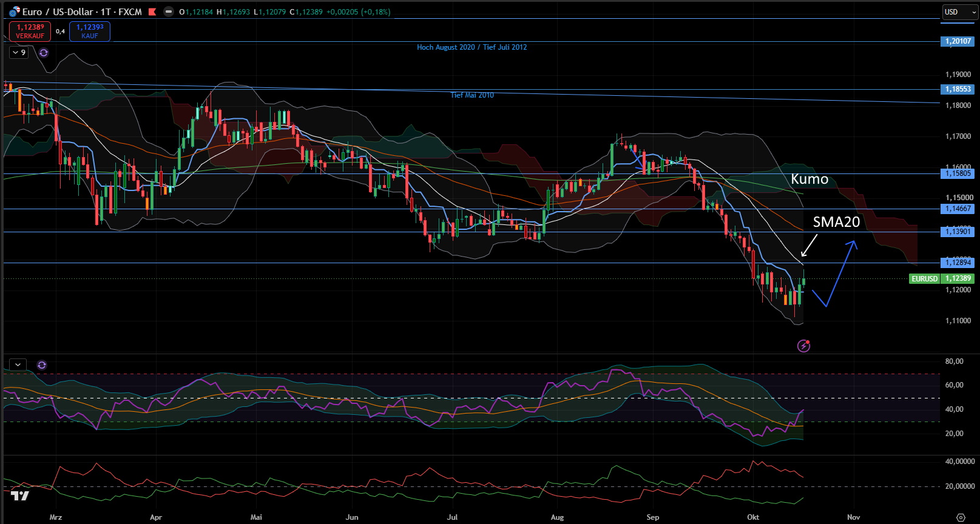Click the 20,00000 value on bottom pane scale
This screenshot has width=980, height=524.
coord(960,486)
